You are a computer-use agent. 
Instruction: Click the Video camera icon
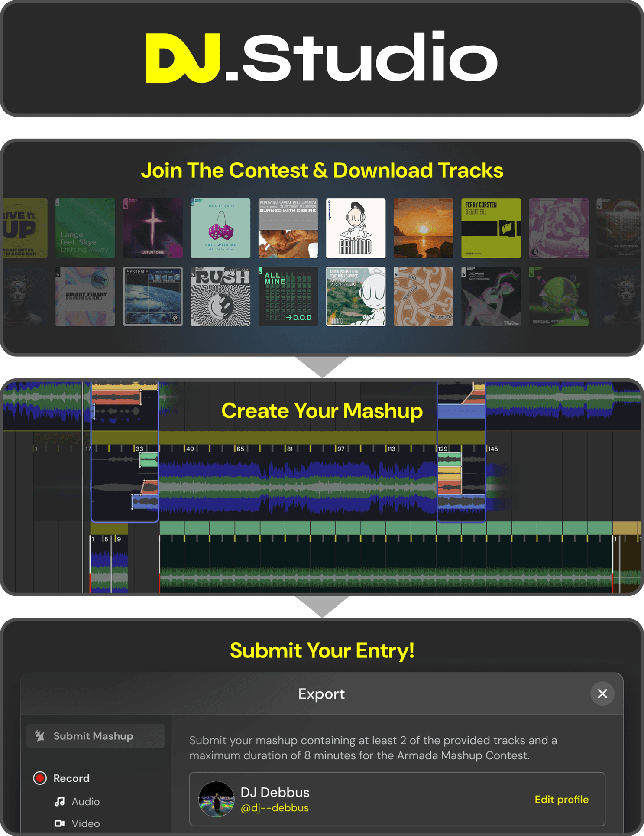pos(60,823)
